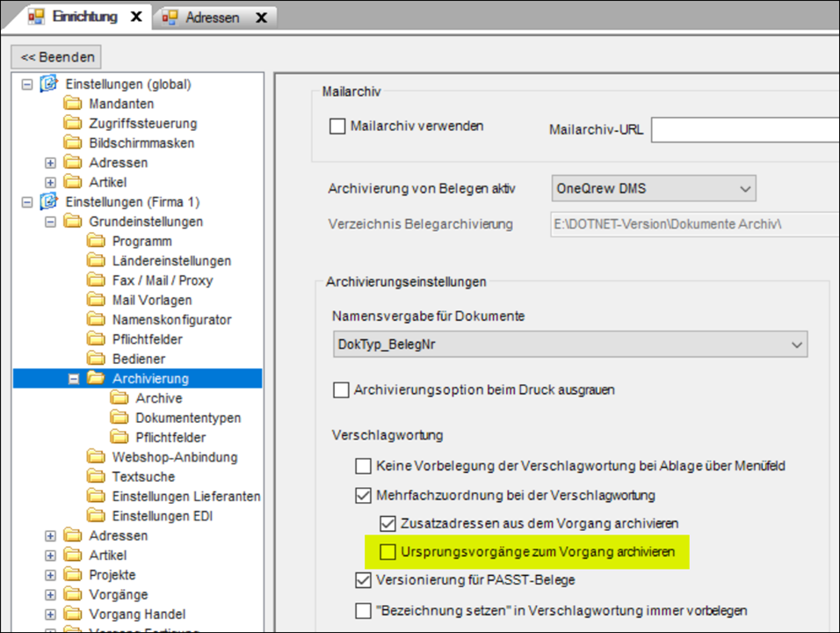Close the Adressen tab with X
The height and width of the screenshot is (633, 840).
coord(261,18)
